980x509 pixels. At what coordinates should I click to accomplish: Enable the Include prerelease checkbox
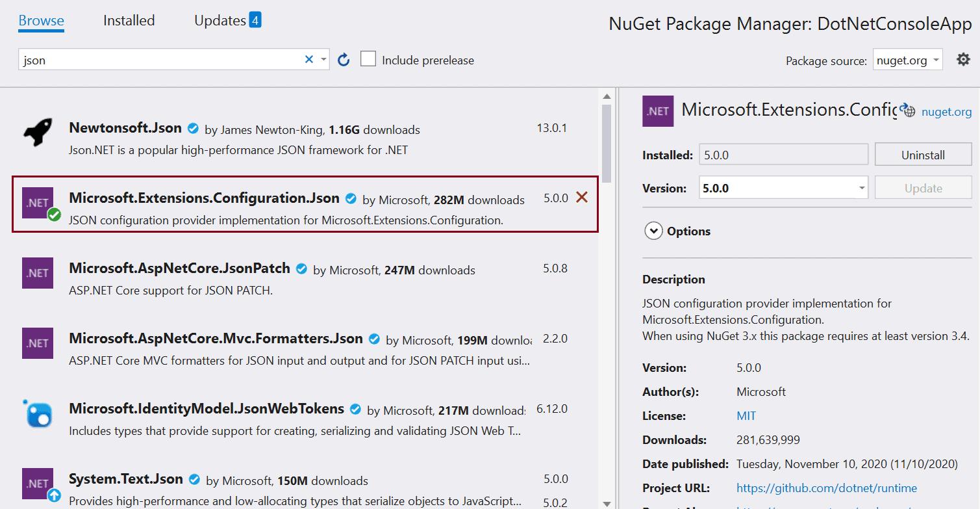click(368, 60)
